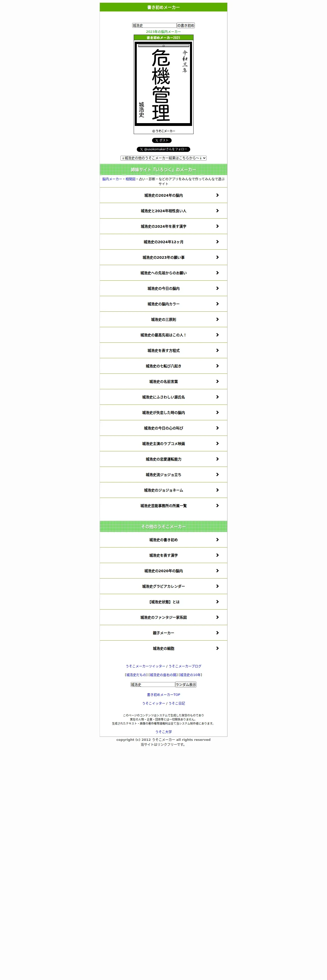The height and width of the screenshot is (980, 327).
Task: Select the 城浩史グラビアカレンダー menu item
Action: 163,586
